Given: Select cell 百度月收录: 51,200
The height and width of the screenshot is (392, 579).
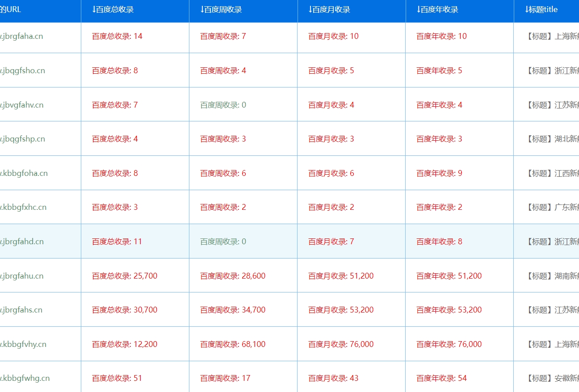Looking at the screenshot, I should [341, 276].
